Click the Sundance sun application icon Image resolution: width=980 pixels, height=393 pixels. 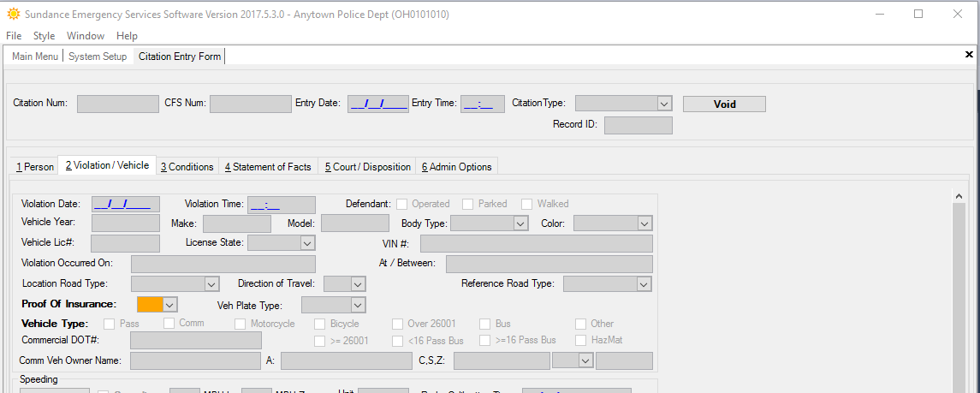13,14
